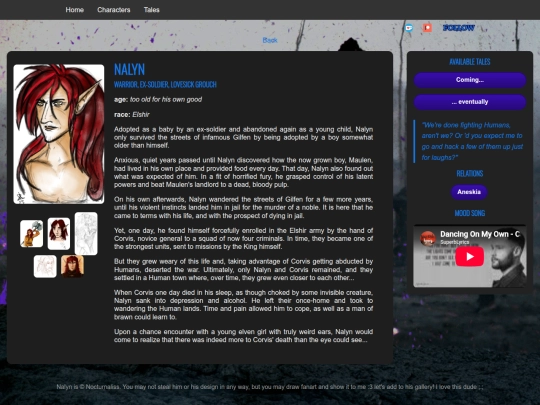Click the 'Available Tales' heading

pyautogui.click(x=470, y=62)
